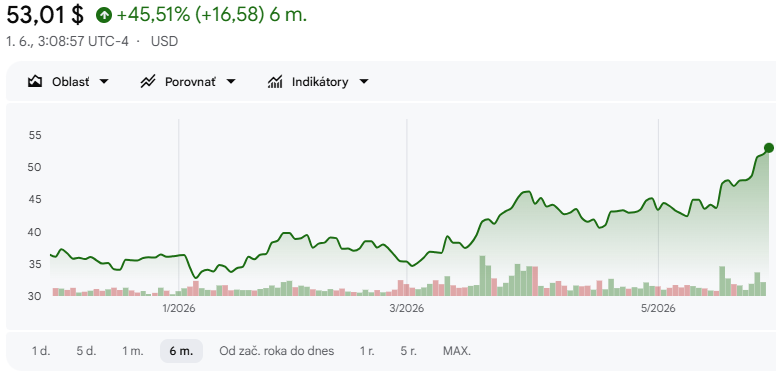Click the USD currency label
The width and height of the screenshot is (776, 375).
pos(164,41)
